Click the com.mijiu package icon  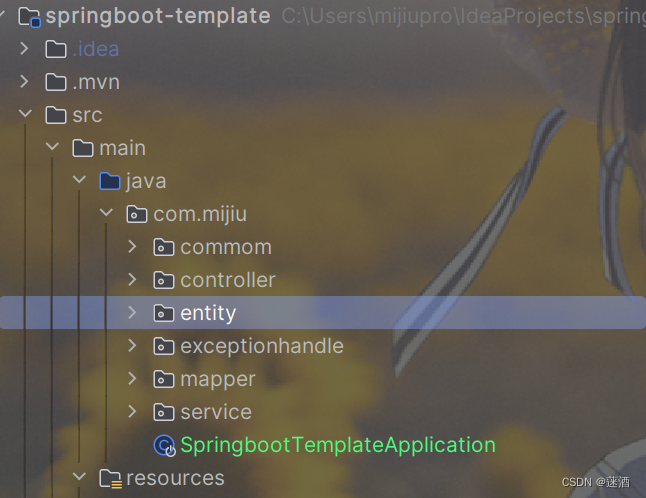pyautogui.click(x=137, y=214)
